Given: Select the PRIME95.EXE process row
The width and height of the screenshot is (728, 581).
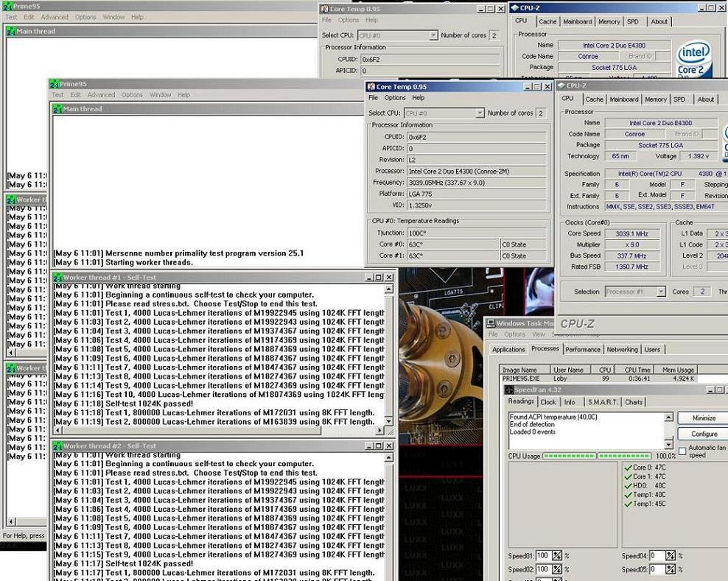Looking at the screenshot, I should [x=599, y=378].
